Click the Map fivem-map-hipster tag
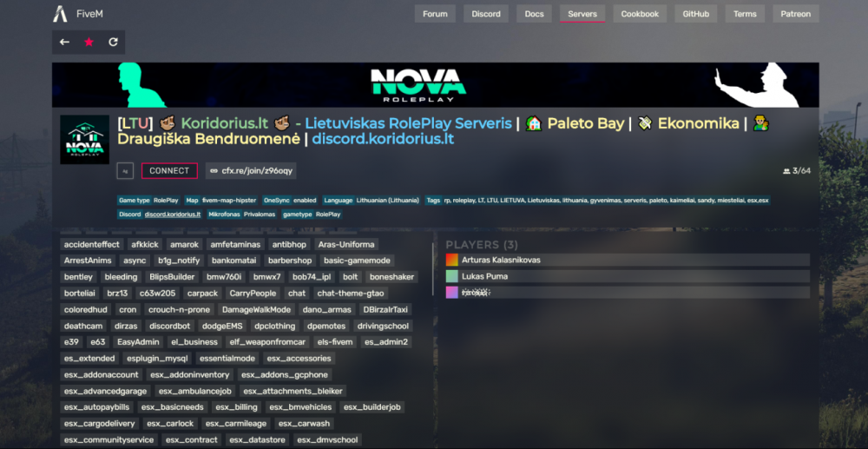Image resolution: width=868 pixels, height=449 pixels. click(x=222, y=201)
